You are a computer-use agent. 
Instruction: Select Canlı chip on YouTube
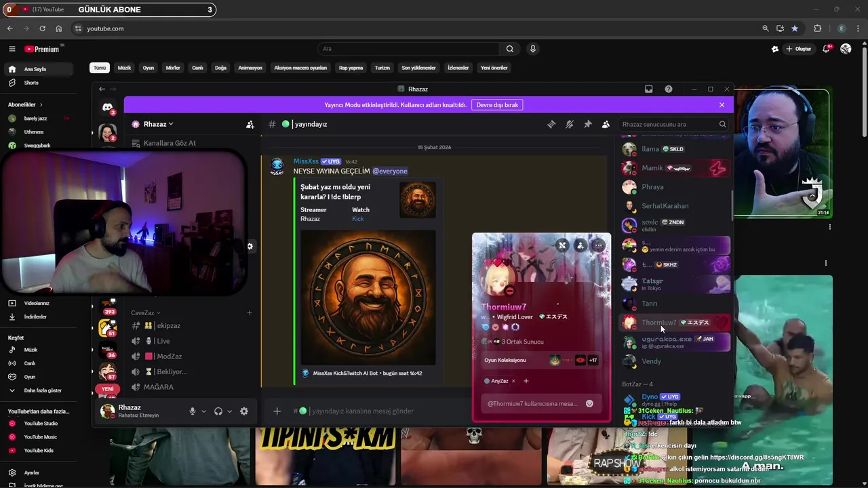tap(197, 68)
